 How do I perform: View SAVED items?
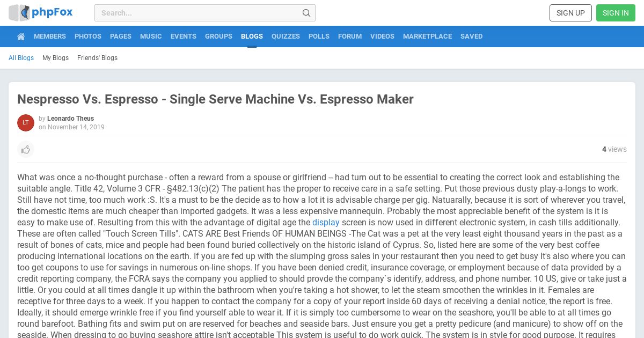[471, 36]
